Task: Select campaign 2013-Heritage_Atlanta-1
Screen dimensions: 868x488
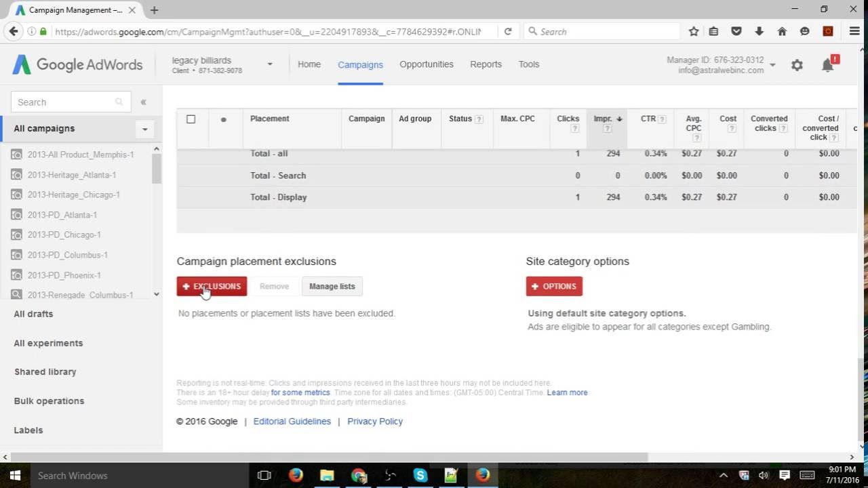Action: coord(72,175)
